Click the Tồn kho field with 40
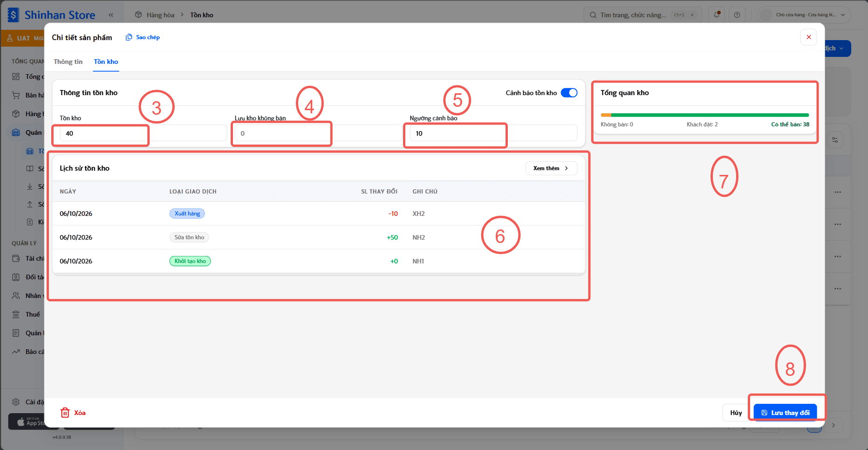This screenshot has width=868, height=450. (144, 133)
